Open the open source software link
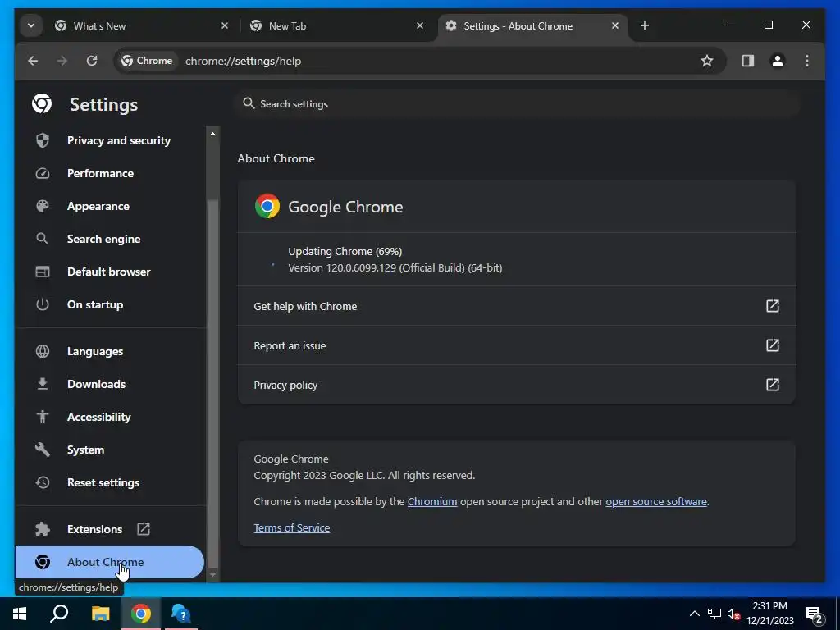The image size is (840, 630). pyautogui.click(x=656, y=502)
